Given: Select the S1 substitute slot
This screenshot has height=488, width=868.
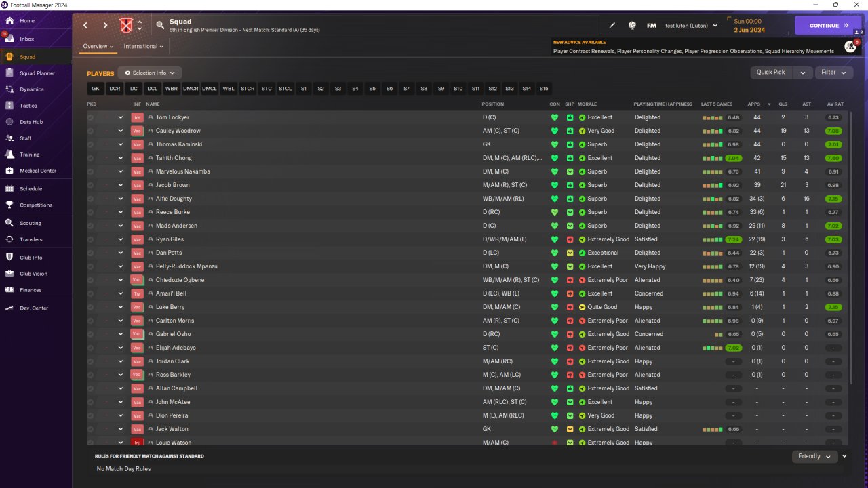Looking at the screenshot, I should (x=303, y=89).
